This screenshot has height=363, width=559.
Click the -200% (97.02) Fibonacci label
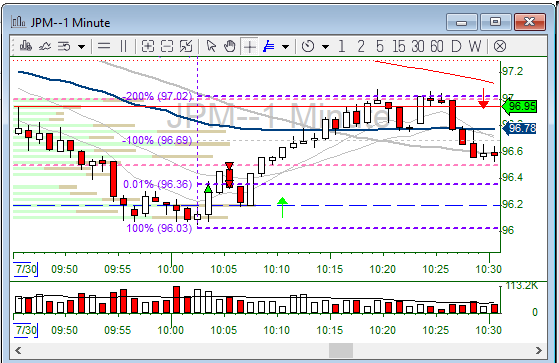[x=158, y=96]
